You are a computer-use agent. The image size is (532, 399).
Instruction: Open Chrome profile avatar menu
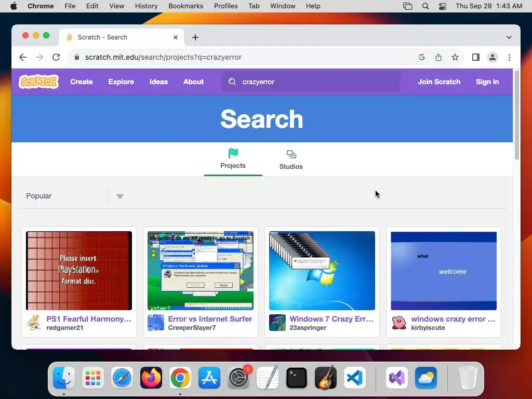click(493, 57)
